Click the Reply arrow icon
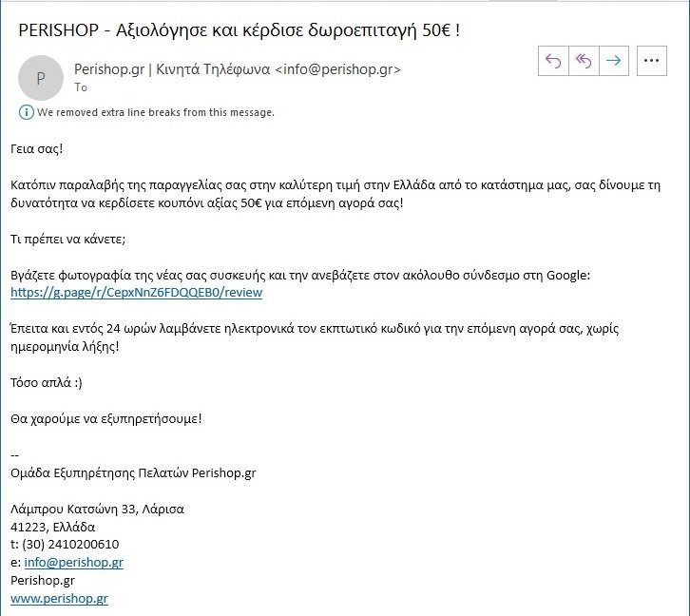 [553, 61]
